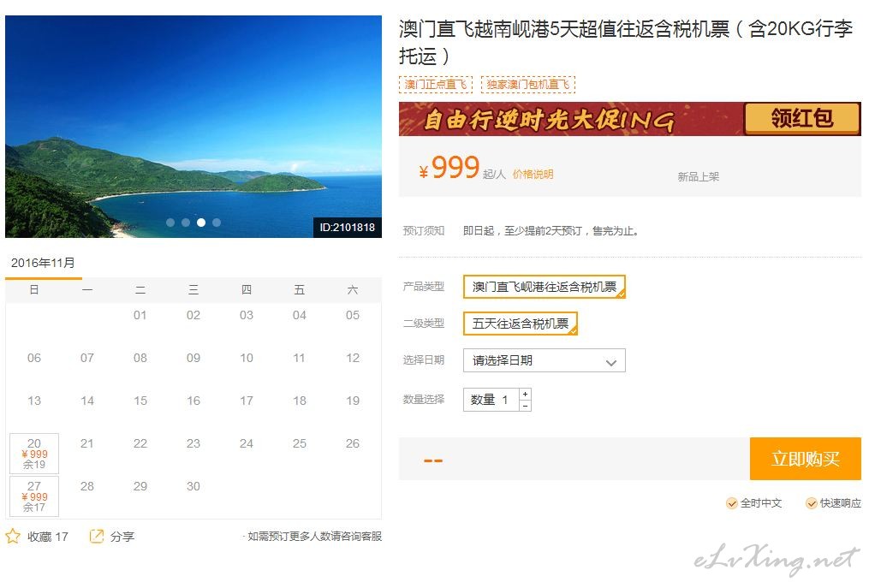Click calendar date 12
Screen dimensions: 869x588
[x=353, y=358]
